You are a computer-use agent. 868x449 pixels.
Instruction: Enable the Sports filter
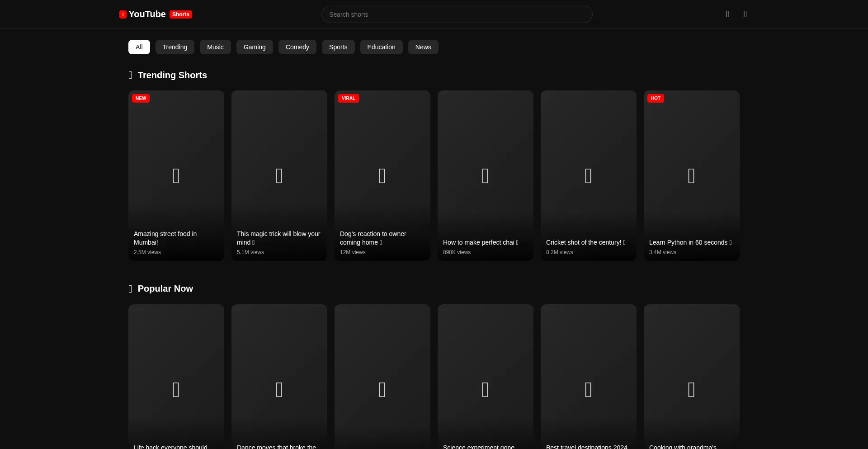coord(338,47)
